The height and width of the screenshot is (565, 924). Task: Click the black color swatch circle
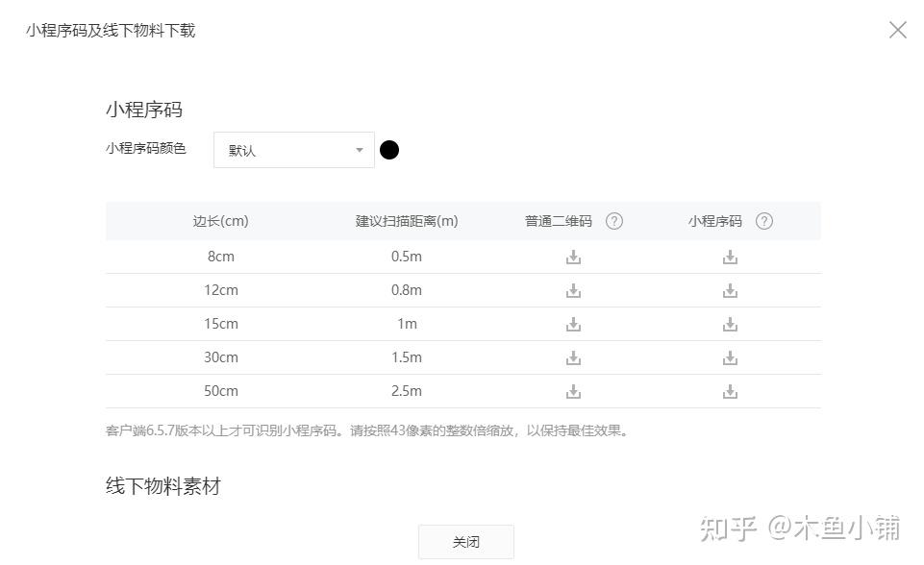tap(389, 150)
